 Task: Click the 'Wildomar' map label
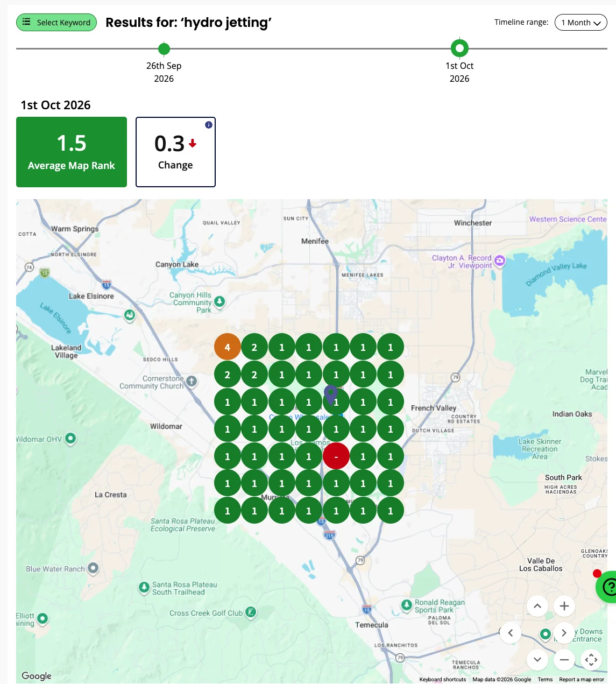[x=166, y=426]
